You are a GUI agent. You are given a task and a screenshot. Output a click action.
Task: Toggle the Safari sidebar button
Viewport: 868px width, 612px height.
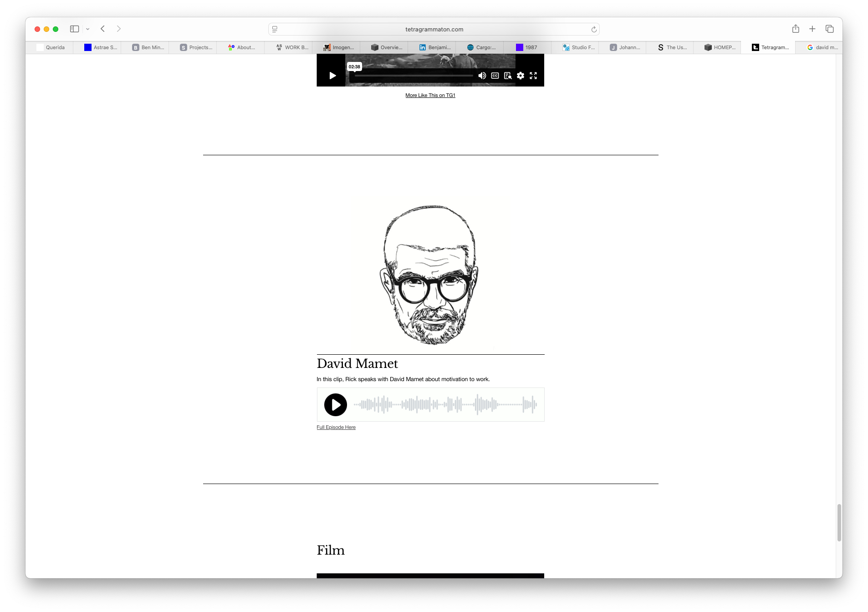point(75,29)
